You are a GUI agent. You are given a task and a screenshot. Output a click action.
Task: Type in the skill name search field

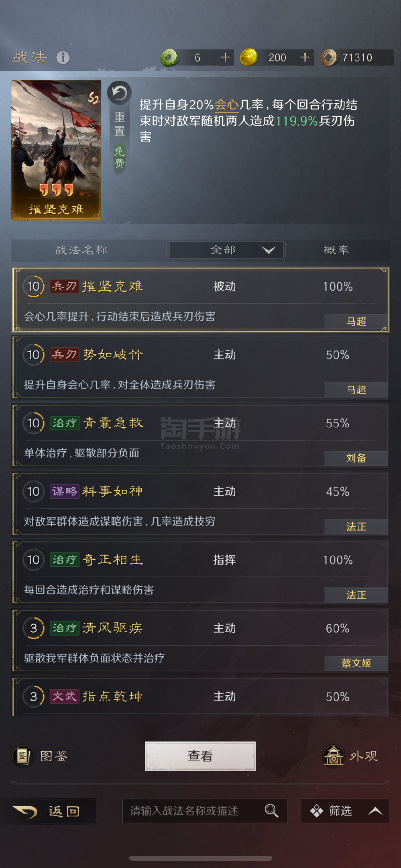click(192, 811)
